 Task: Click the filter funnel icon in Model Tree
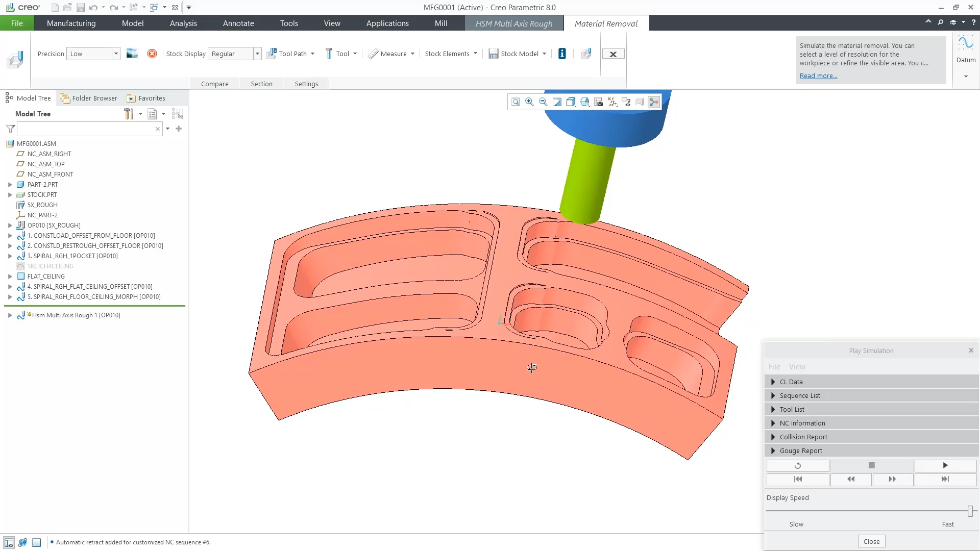(x=10, y=129)
